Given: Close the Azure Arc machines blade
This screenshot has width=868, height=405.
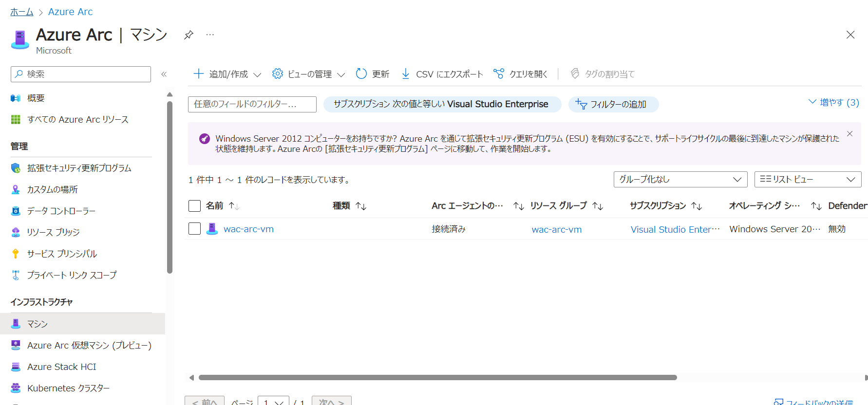Looking at the screenshot, I should (850, 35).
